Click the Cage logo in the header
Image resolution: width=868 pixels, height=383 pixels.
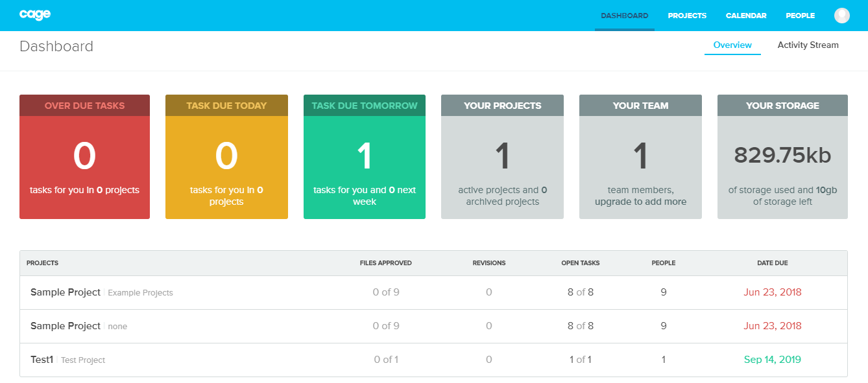click(x=34, y=14)
